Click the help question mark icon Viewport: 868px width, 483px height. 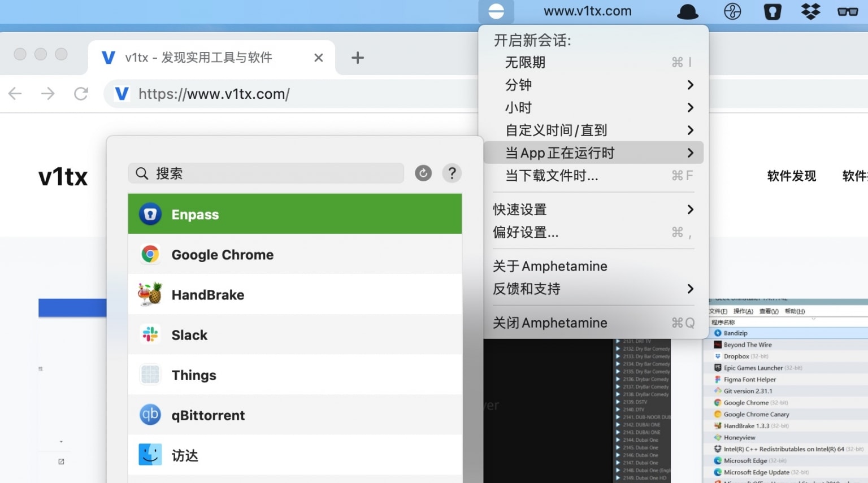452,173
